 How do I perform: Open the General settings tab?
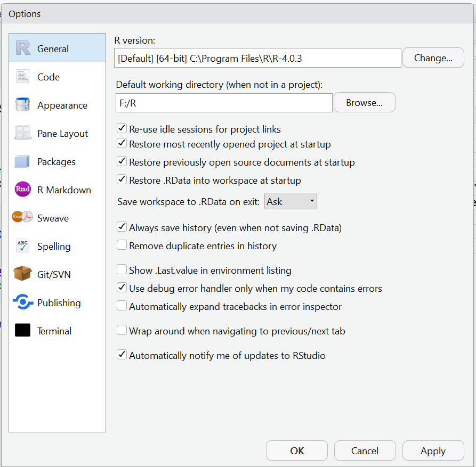[x=58, y=48]
